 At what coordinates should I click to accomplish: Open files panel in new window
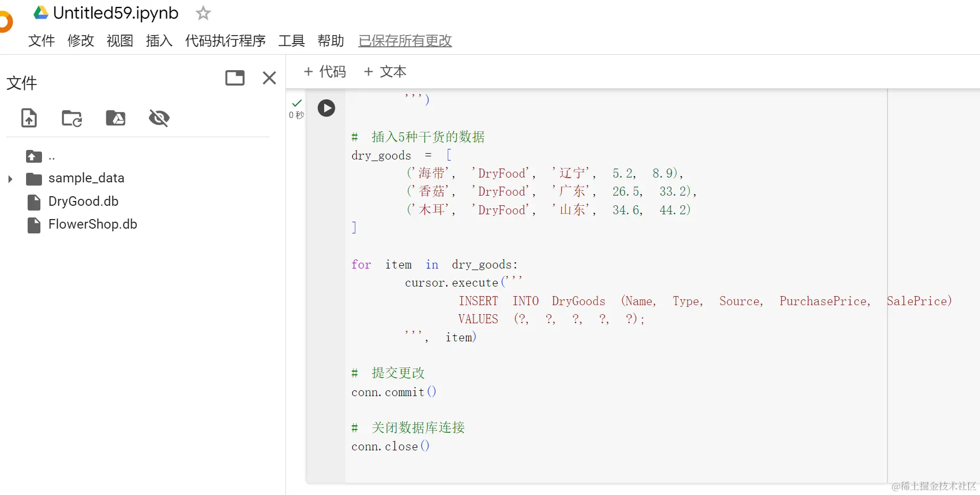pos(234,78)
